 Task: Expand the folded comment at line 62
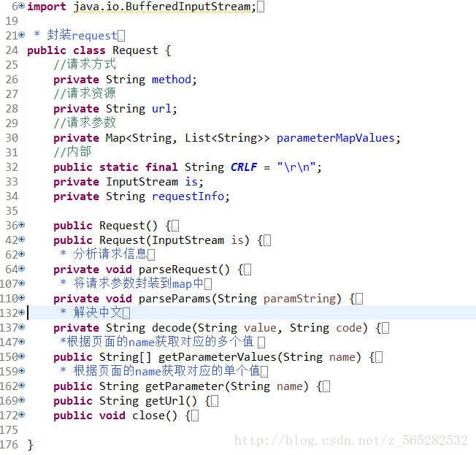tap(22, 254)
